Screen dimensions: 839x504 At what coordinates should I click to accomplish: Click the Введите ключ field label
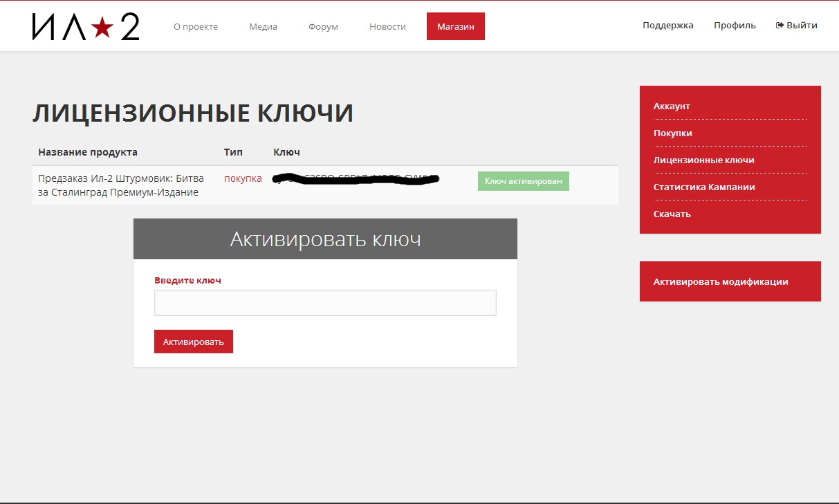(x=187, y=281)
